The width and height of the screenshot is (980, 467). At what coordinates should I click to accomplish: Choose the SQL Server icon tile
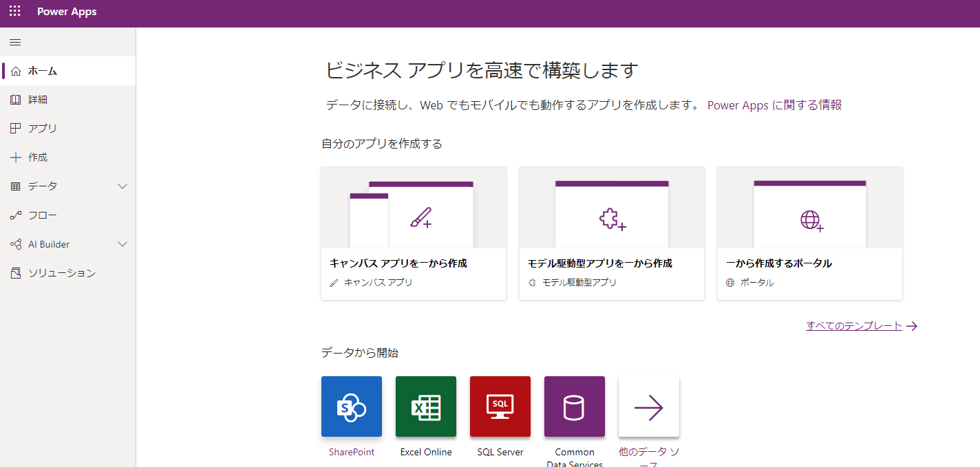point(500,406)
